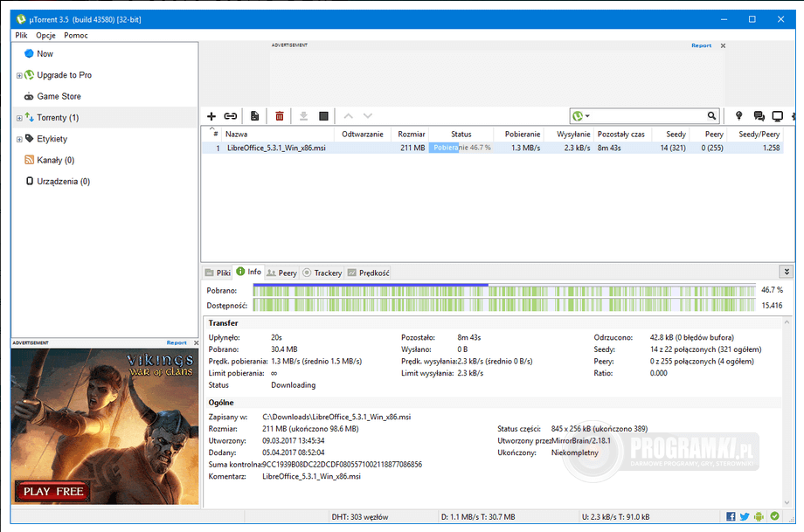Viewport: 804px width, 532px height.
Task: Sort by Pozostały czas column header
Action: pyautogui.click(x=622, y=135)
